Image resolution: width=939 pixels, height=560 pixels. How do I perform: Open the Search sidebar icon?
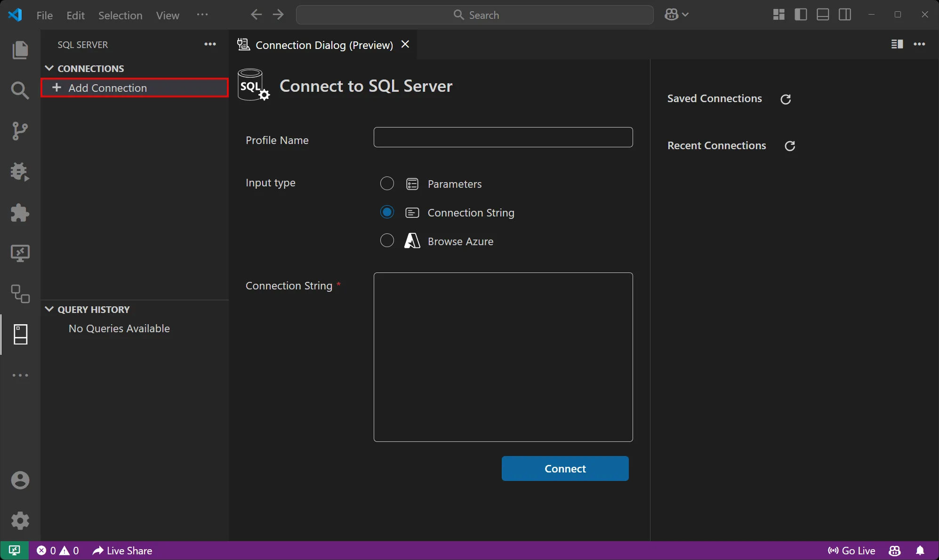[x=20, y=90]
